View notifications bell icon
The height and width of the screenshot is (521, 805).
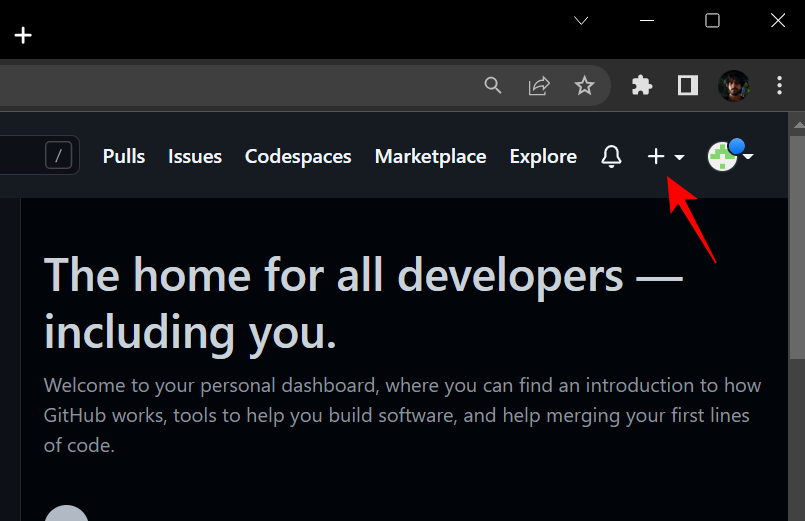(611, 156)
